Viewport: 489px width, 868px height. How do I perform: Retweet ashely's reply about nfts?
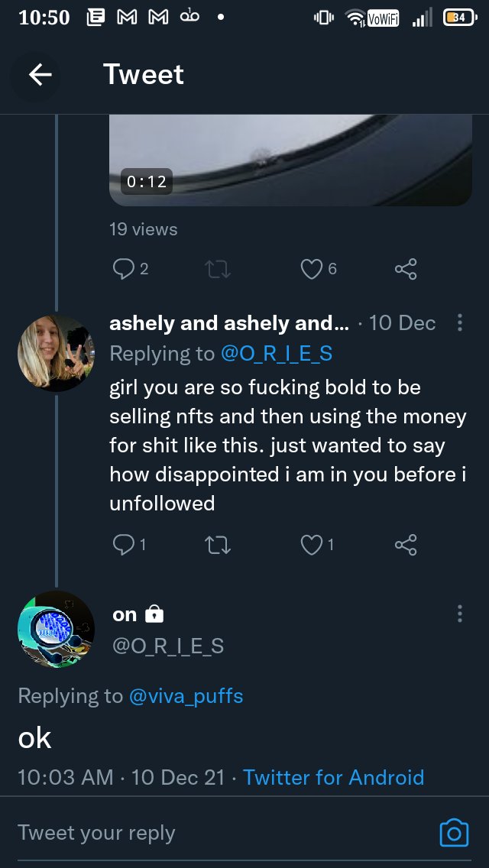[x=218, y=544]
